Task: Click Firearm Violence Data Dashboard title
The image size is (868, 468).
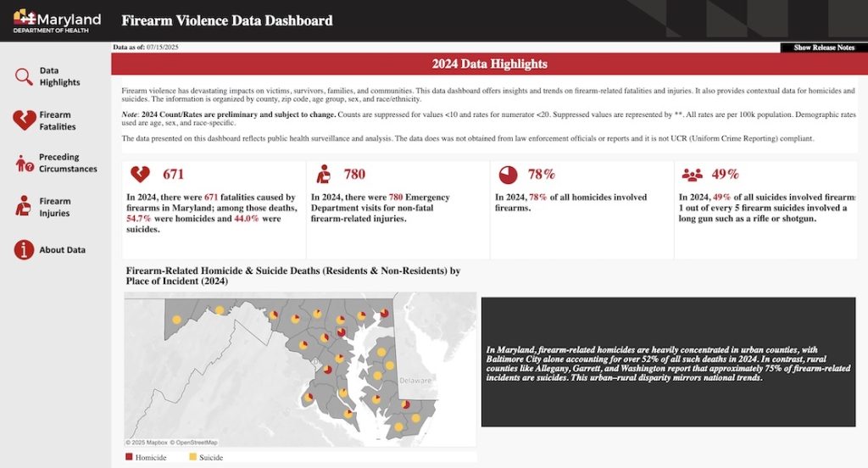Action: [227, 20]
